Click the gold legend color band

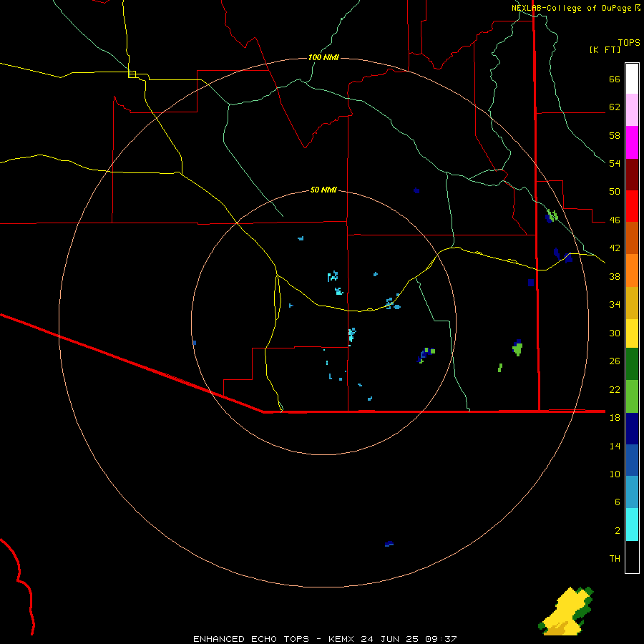click(x=632, y=303)
